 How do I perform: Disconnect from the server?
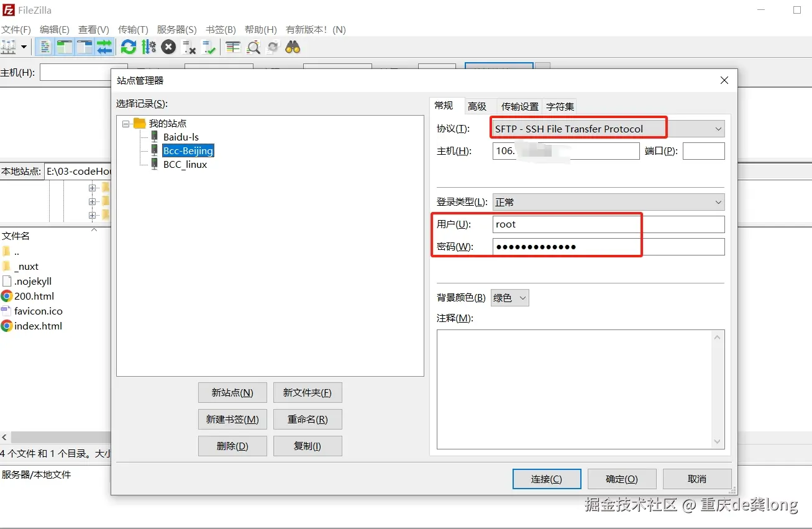point(189,47)
